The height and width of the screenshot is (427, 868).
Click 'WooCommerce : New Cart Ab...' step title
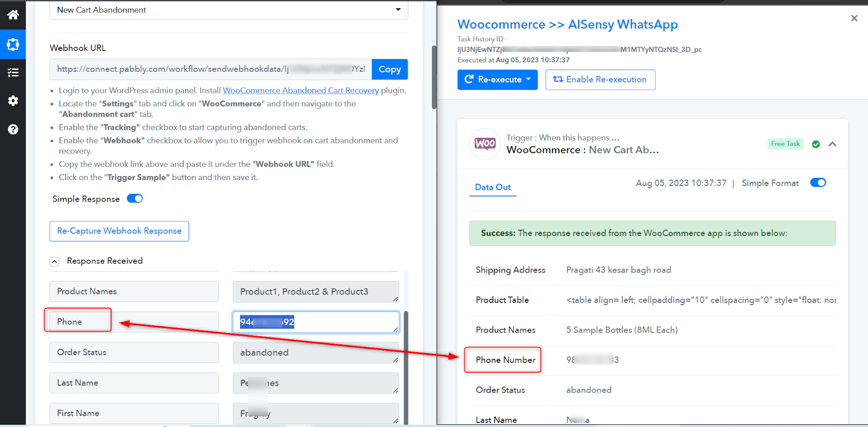(583, 150)
